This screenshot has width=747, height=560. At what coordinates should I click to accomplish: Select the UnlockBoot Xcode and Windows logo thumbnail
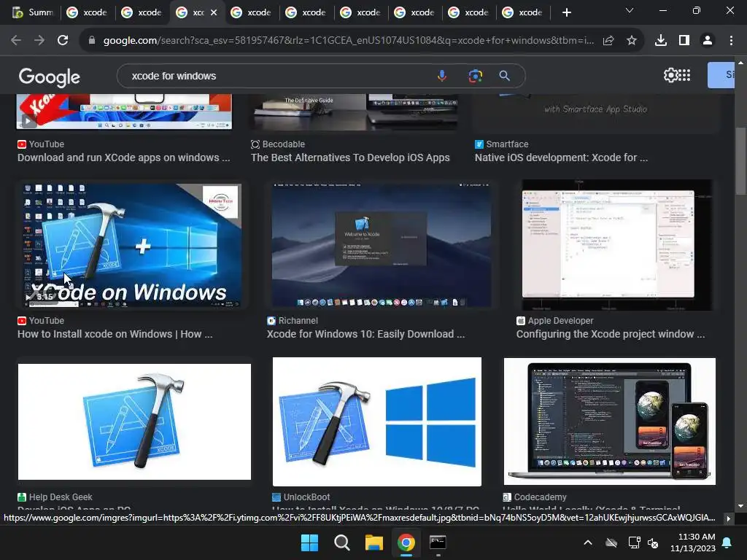point(377,421)
